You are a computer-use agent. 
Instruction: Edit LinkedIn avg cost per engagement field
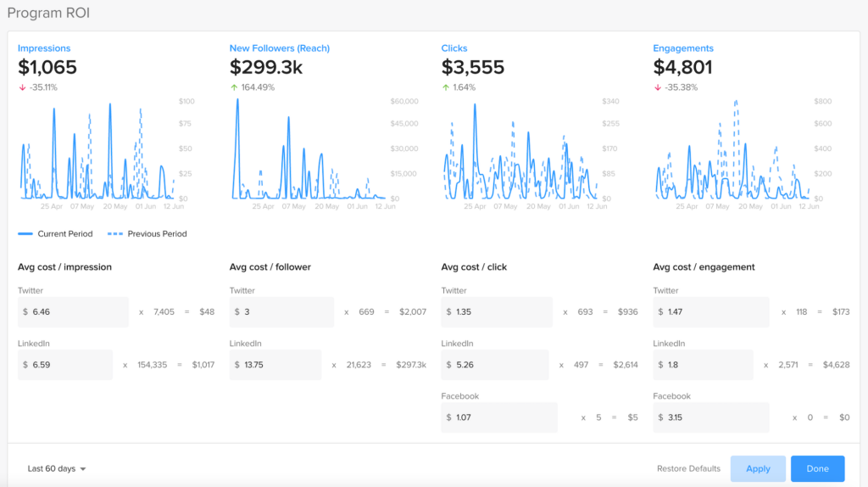coord(703,365)
